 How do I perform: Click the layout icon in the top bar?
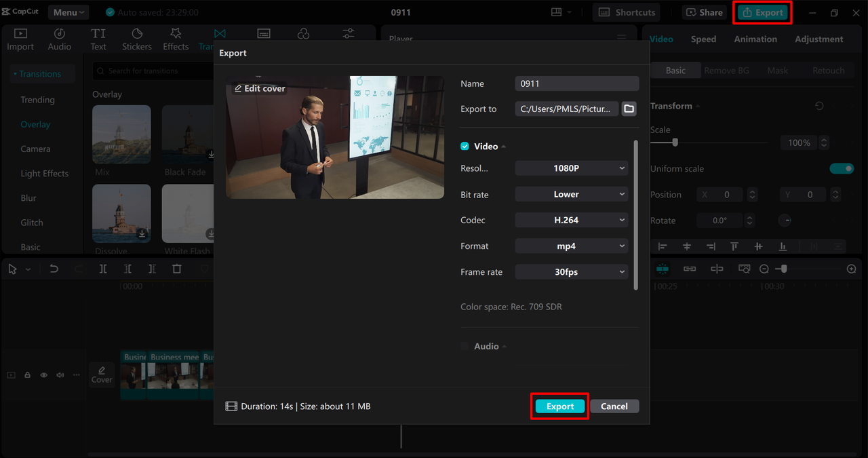(557, 12)
